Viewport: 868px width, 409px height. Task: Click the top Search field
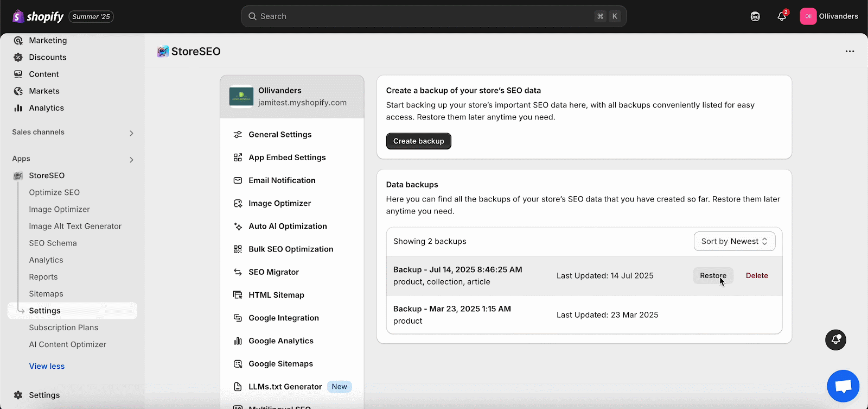pyautogui.click(x=433, y=16)
